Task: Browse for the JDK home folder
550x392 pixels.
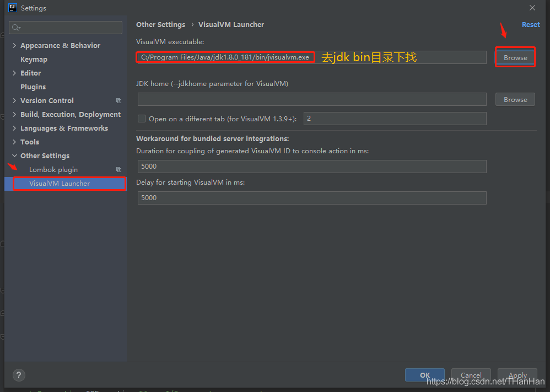Action: click(515, 99)
